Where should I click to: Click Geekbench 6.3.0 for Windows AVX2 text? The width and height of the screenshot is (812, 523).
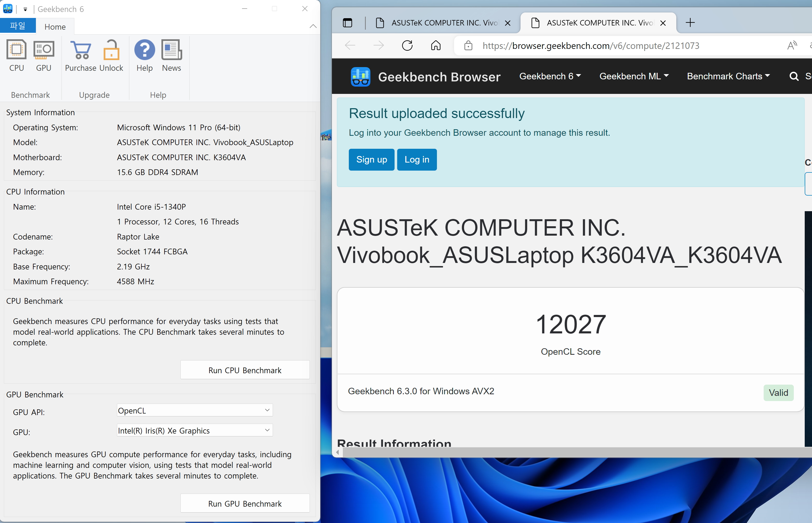point(421,391)
